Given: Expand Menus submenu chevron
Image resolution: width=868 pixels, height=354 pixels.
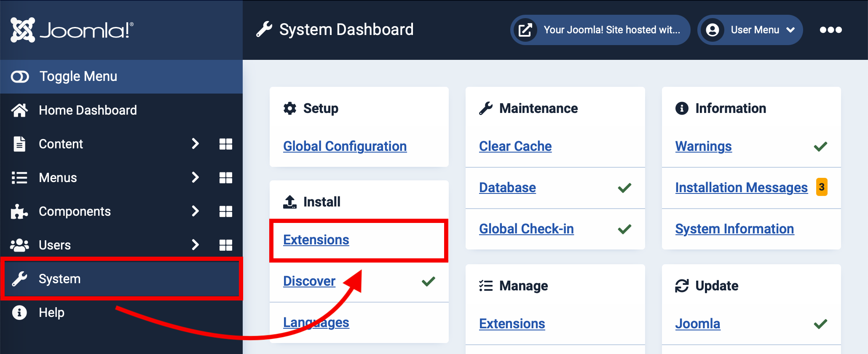Looking at the screenshot, I should point(195,177).
